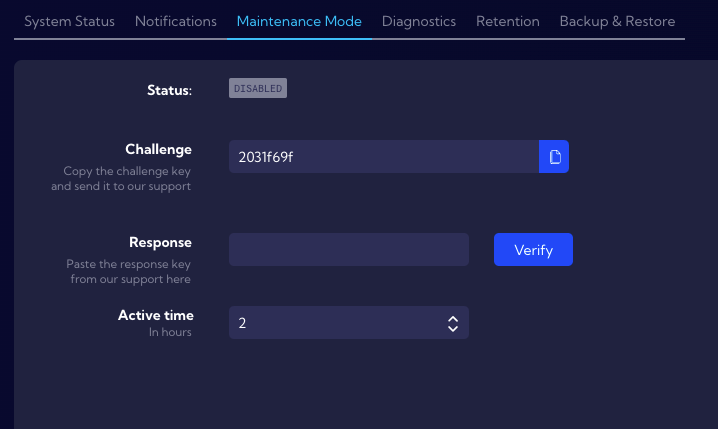Increase Active time with the up arrow

(453, 319)
